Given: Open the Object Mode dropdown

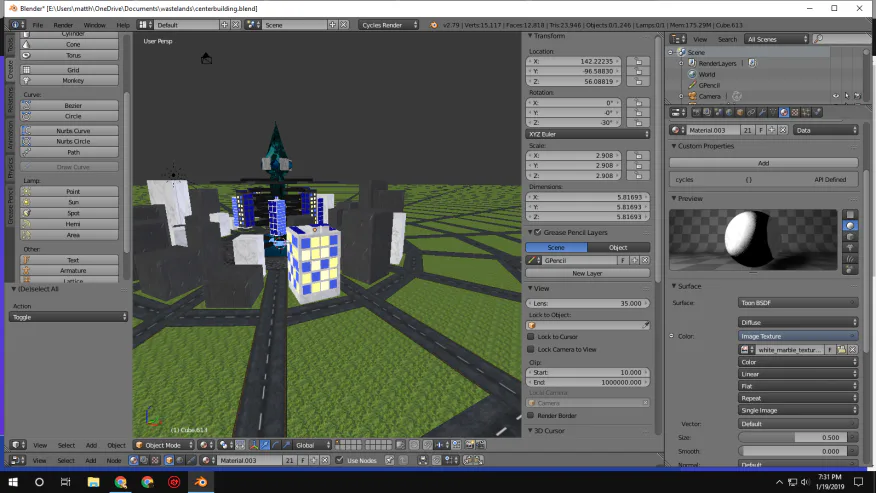Looking at the screenshot, I should [x=164, y=445].
